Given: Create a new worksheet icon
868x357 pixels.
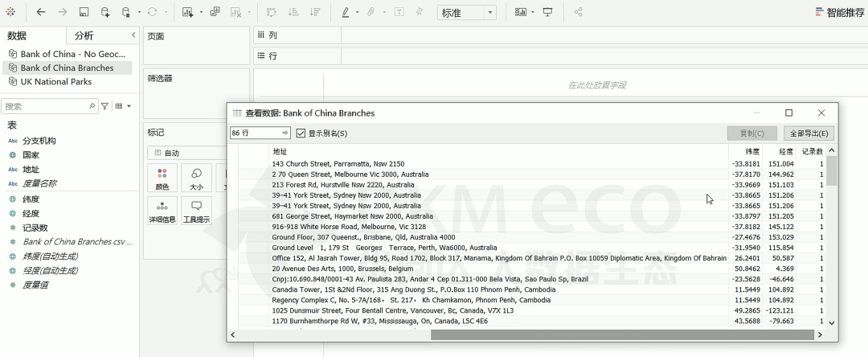Looking at the screenshot, I should 187,11.
